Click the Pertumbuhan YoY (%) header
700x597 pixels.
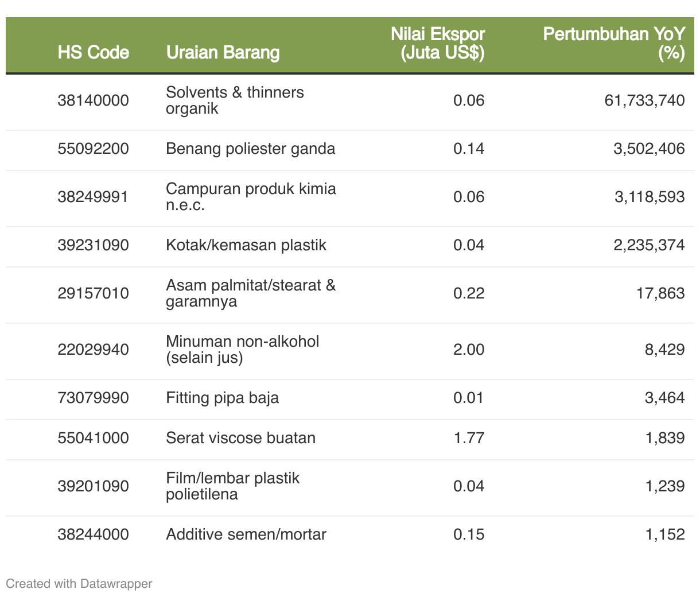tap(613, 43)
